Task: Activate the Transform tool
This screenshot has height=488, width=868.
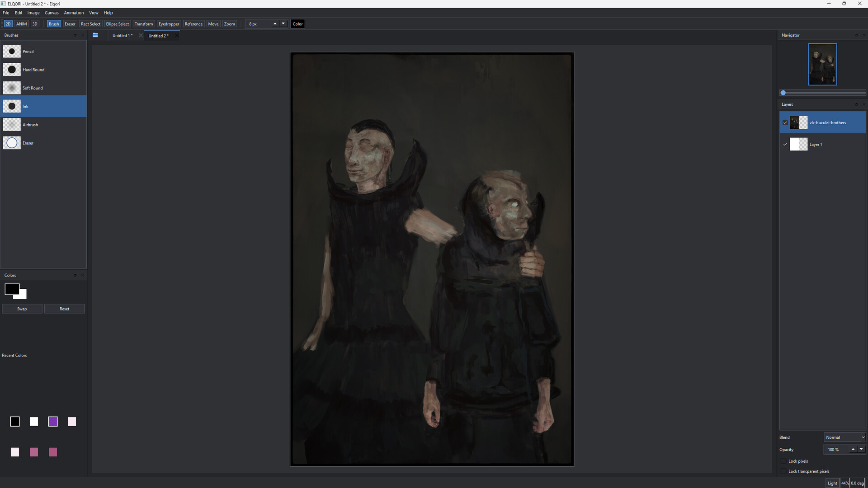Action: (x=144, y=24)
